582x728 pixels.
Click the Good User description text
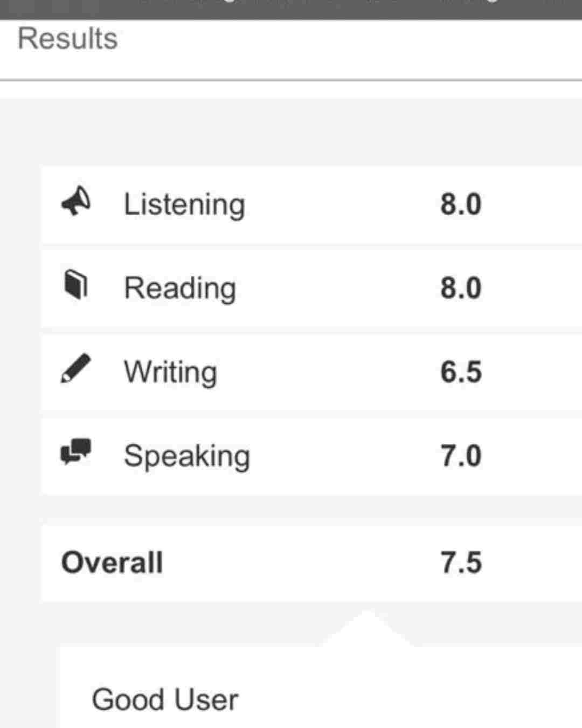click(165, 700)
